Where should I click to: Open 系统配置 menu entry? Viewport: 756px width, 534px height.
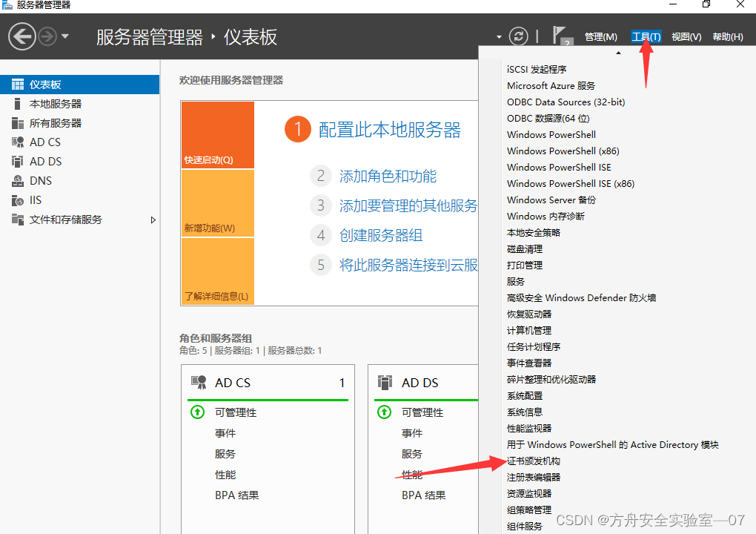(525, 396)
